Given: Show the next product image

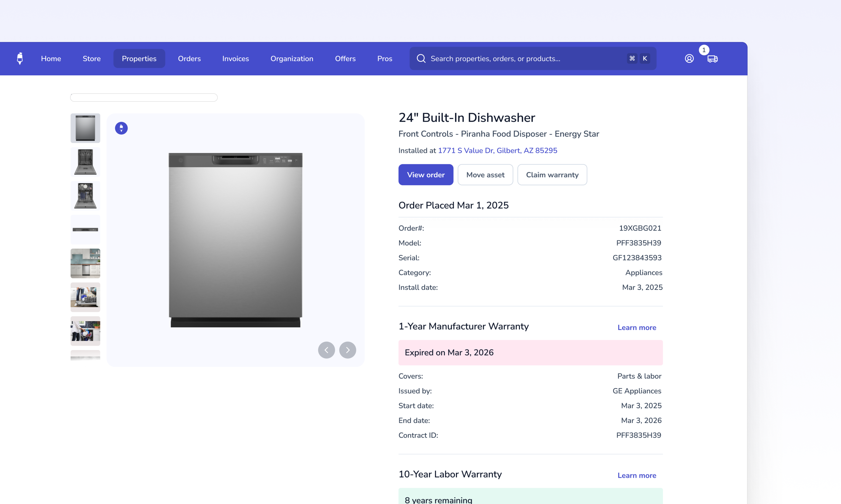Looking at the screenshot, I should [347, 350].
